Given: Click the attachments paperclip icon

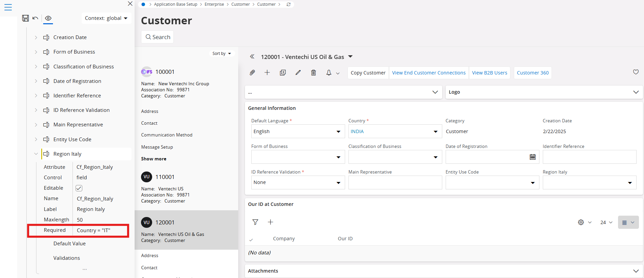Looking at the screenshot, I should click(252, 73).
